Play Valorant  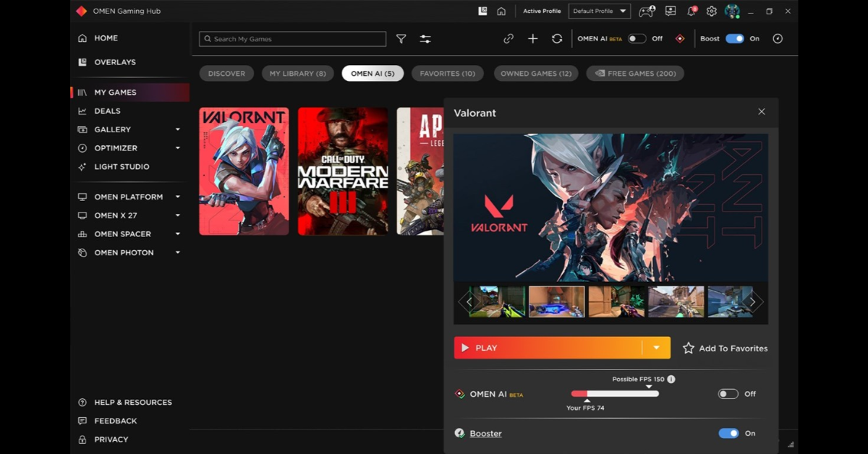548,348
